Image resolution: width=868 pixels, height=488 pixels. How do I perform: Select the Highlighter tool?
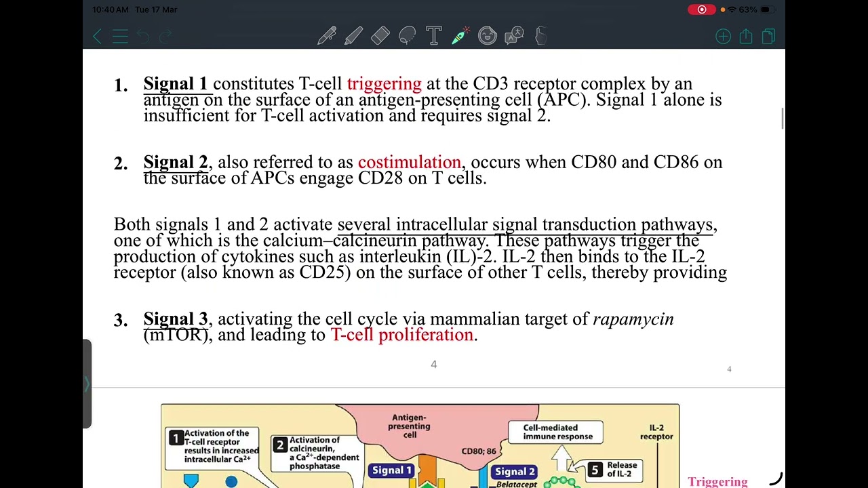pyautogui.click(x=353, y=36)
